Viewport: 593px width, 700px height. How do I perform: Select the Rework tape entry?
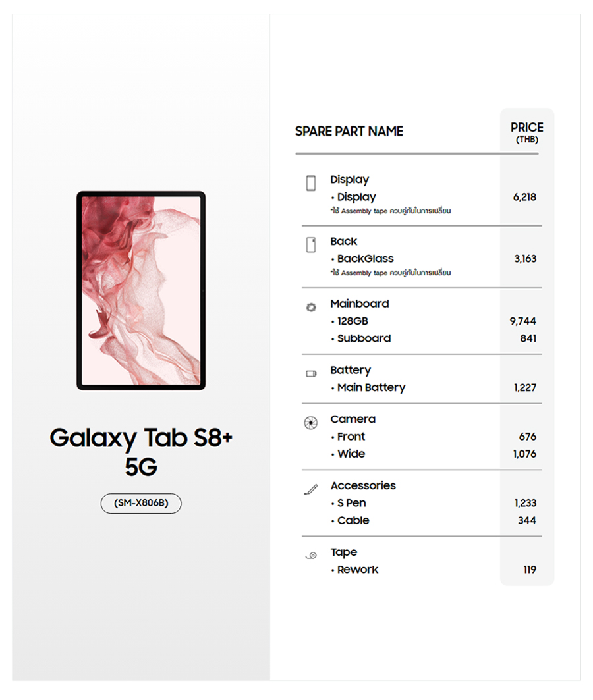pyautogui.click(x=357, y=570)
